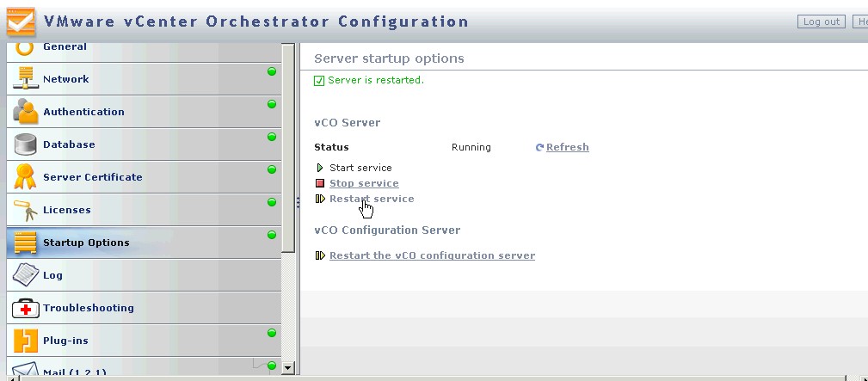Open the General configuration tab
Viewport: 868px width, 381px height.
pos(65,47)
